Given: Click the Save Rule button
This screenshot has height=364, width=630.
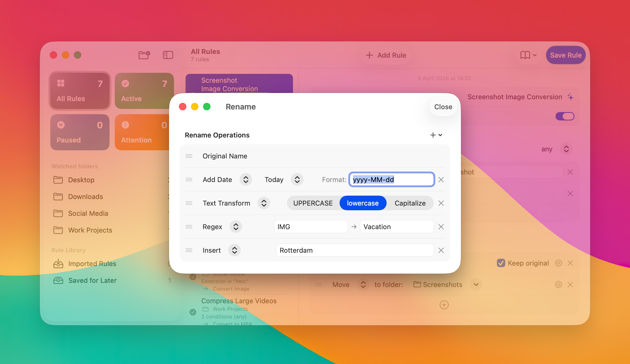Looking at the screenshot, I should tap(566, 55).
